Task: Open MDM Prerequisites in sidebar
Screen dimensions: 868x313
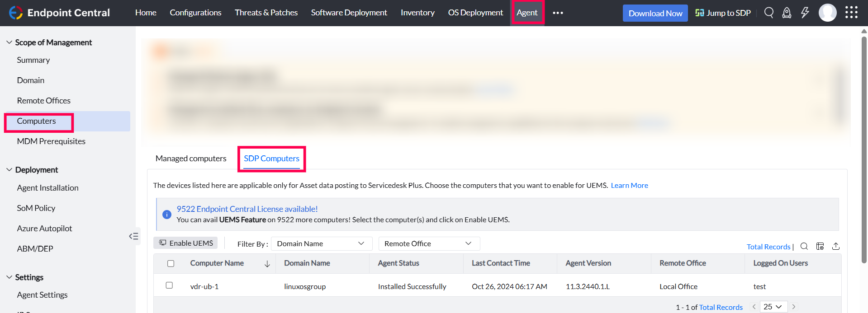Action: click(x=51, y=141)
